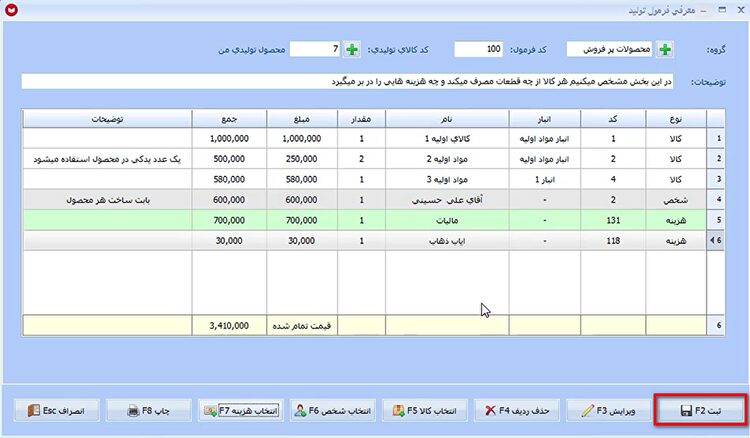Click the sum cell 30,000 in جمع column
The height and width of the screenshot is (438, 750).
click(x=229, y=241)
